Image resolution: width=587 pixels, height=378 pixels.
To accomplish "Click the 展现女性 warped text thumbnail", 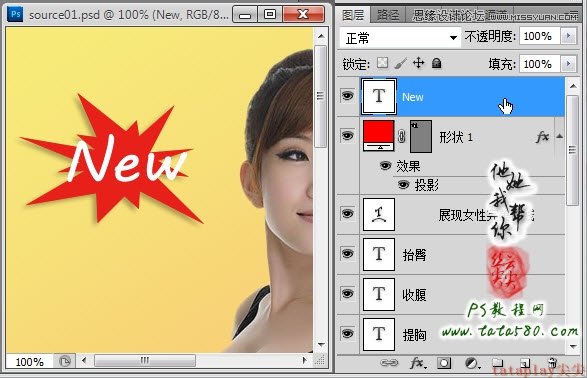I will point(378,214).
